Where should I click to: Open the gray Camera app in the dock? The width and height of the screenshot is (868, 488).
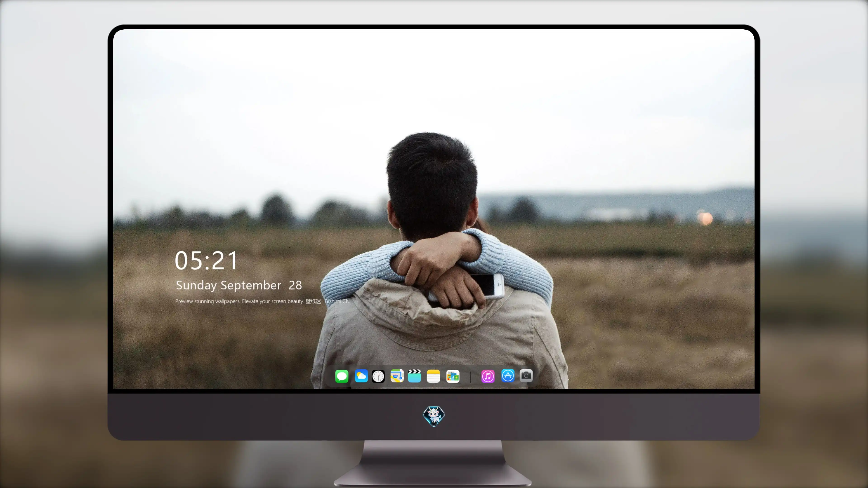[x=526, y=375]
